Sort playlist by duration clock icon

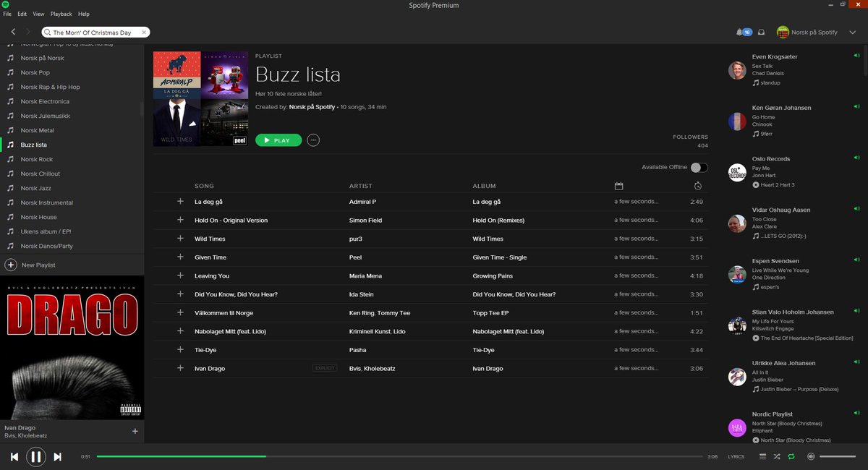(x=697, y=186)
